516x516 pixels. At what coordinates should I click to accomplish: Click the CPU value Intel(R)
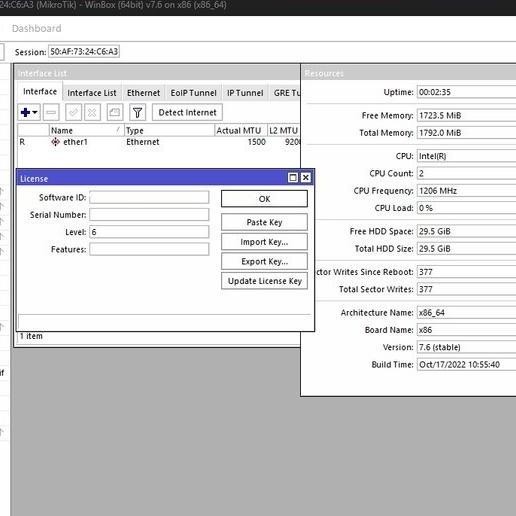click(466, 156)
